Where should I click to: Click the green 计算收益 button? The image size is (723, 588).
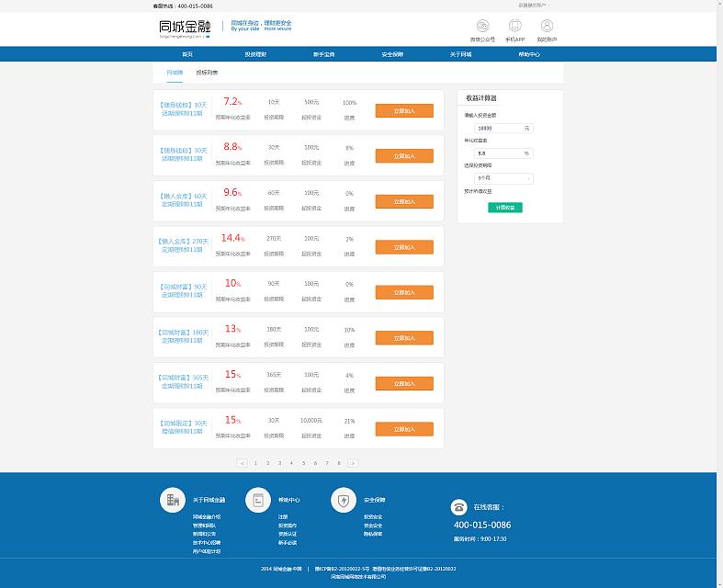(x=505, y=208)
